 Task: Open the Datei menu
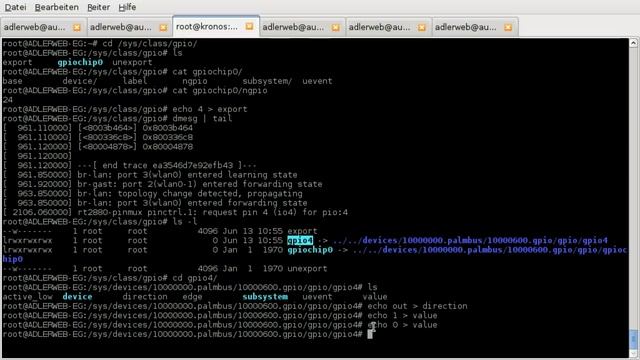[x=15, y=7]
